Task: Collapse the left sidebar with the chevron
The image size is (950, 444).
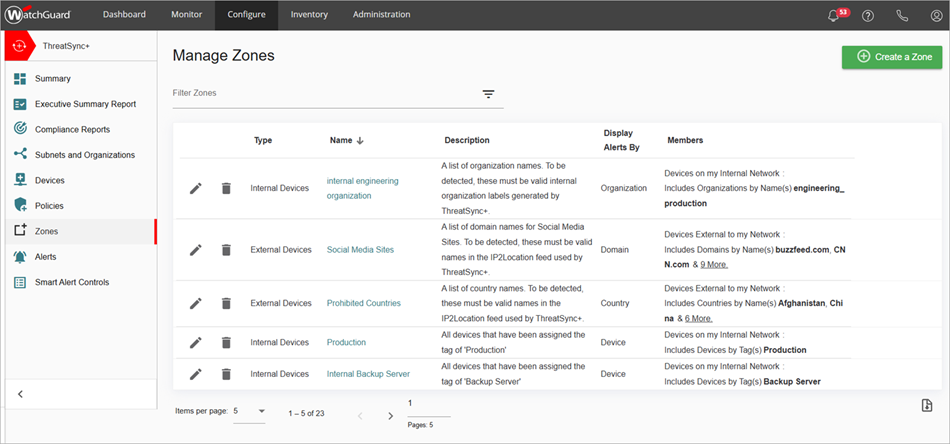Action: [x=21, y=394]
